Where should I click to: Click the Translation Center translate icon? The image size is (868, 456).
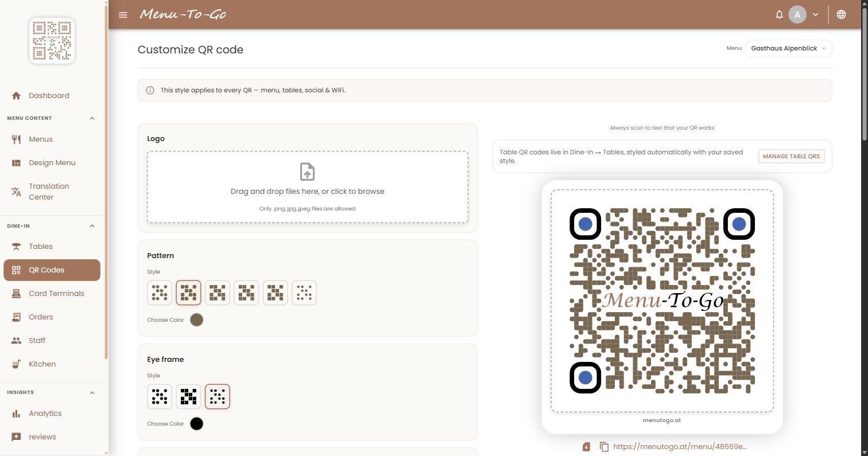pos(16,192)
